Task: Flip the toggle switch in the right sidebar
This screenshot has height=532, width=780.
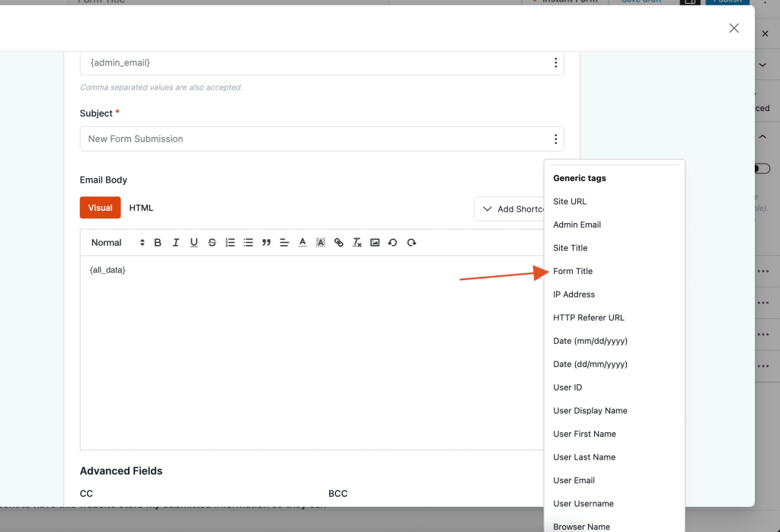Action: tap(762, 168)
